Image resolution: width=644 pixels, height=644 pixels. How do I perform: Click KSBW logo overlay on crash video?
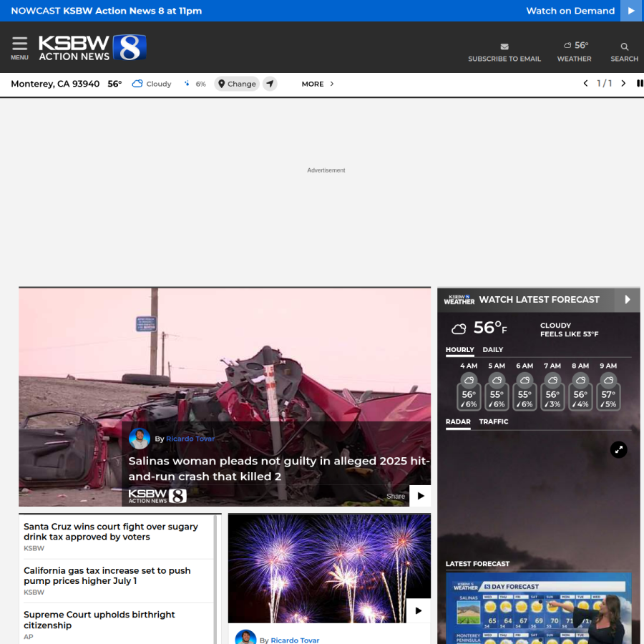(x=157, y=496)
